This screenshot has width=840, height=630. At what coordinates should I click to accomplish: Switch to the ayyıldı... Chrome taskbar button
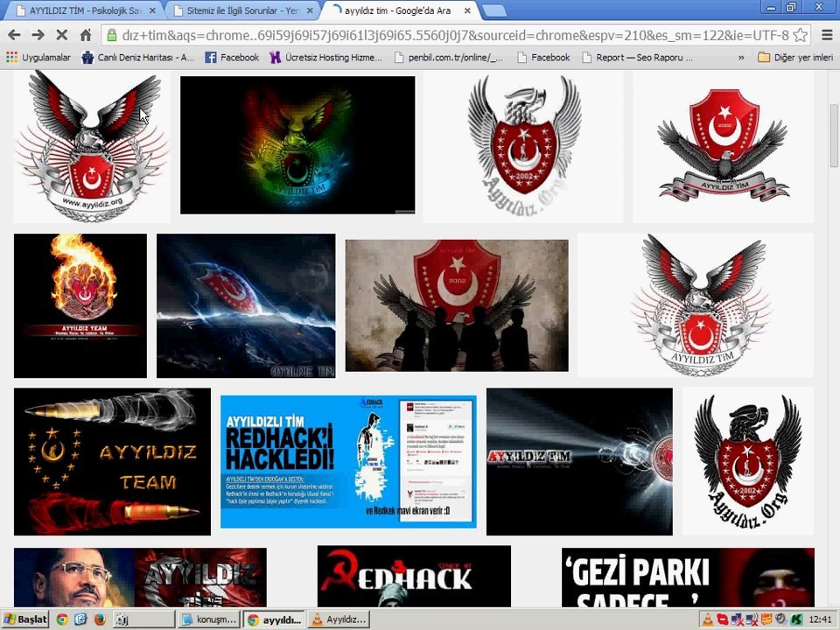click(274, 619)
